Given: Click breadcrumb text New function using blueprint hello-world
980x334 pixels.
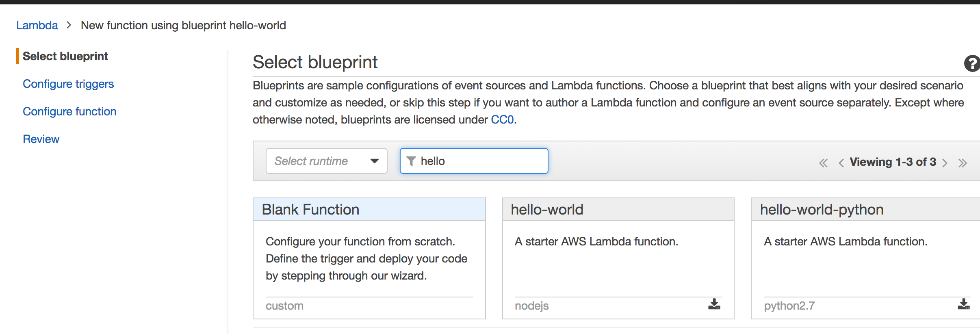Looking at the screenshot, I should click(x=183, y=25).
